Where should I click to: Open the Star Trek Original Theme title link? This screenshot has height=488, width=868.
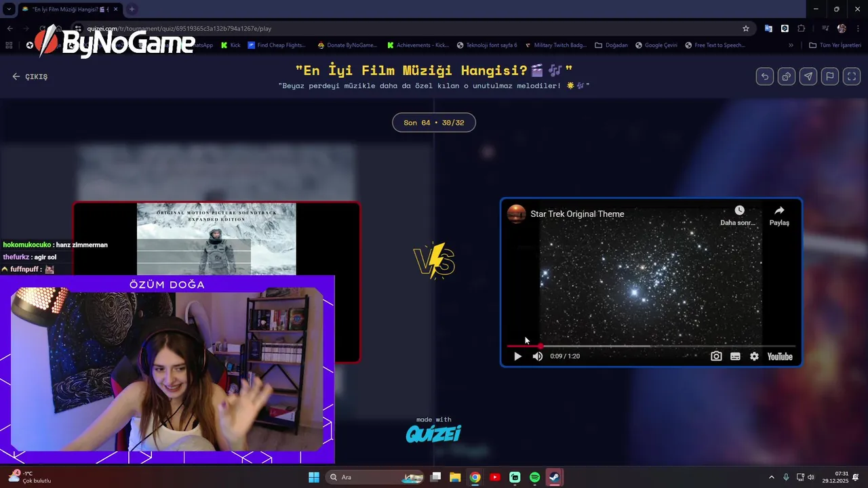(577, 214)
